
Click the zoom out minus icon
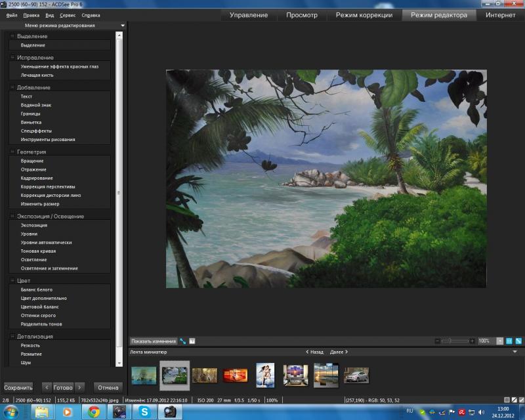point(437,341)
